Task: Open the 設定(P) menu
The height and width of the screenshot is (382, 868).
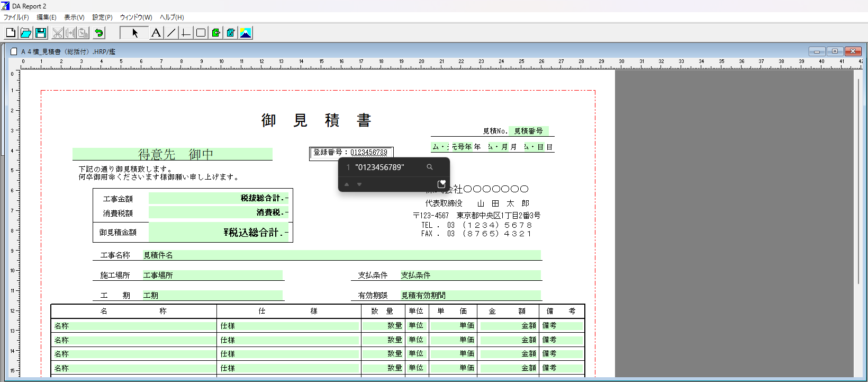Action: [102, 17]
